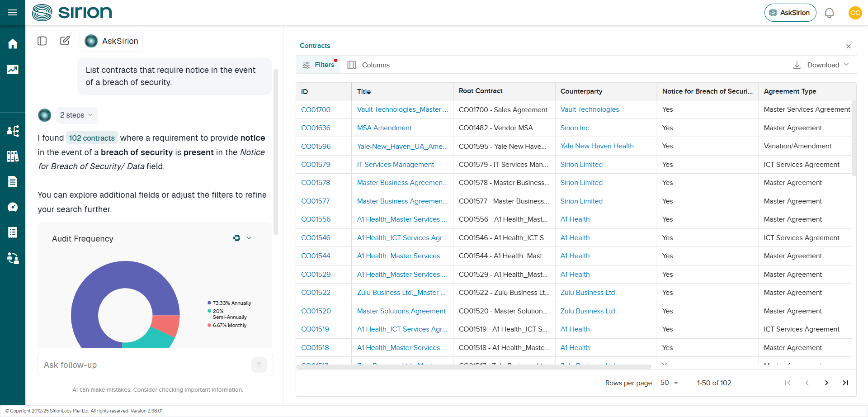Go to the first page of results

(x=788, y=383)
